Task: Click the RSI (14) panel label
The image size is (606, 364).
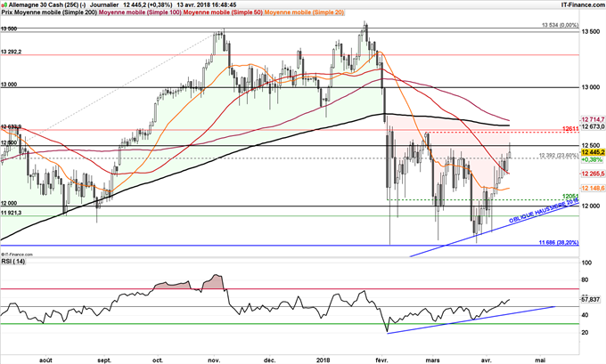Action: tap(13, 262)
